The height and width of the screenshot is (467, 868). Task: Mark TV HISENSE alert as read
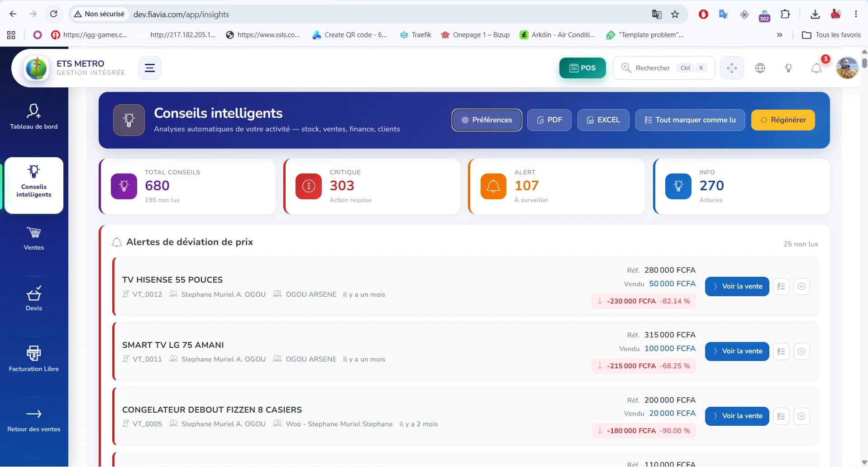click(x=781, y=286)
